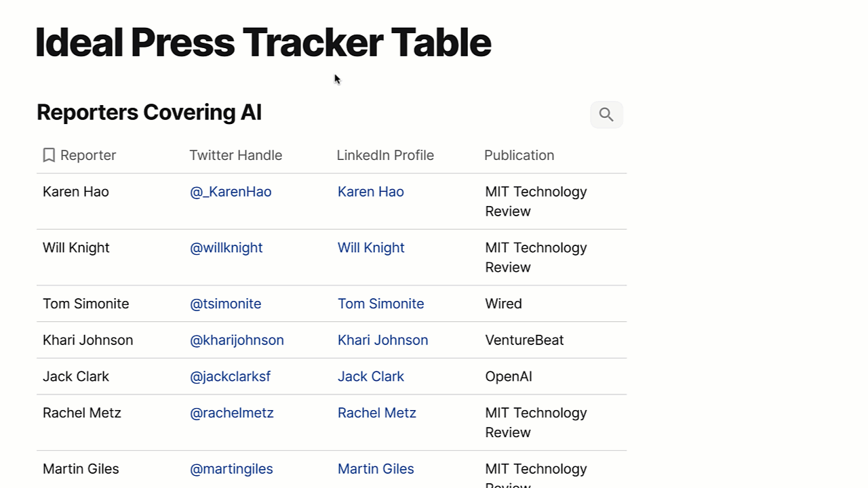
Task: Click the Reporters Covering AI heading
Action: tap(149, 113)
